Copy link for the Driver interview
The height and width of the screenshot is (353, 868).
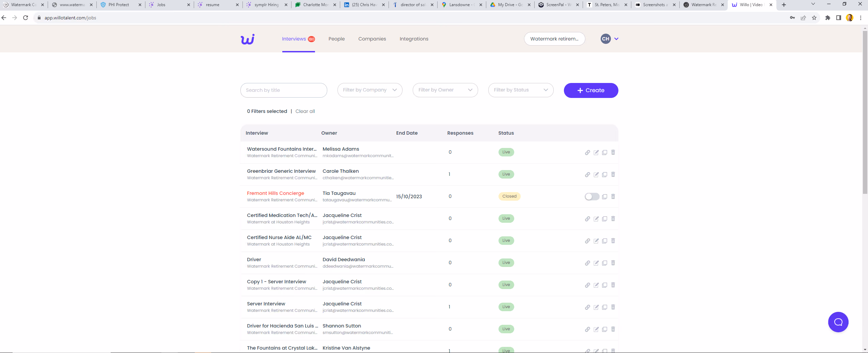coord(587,263)
